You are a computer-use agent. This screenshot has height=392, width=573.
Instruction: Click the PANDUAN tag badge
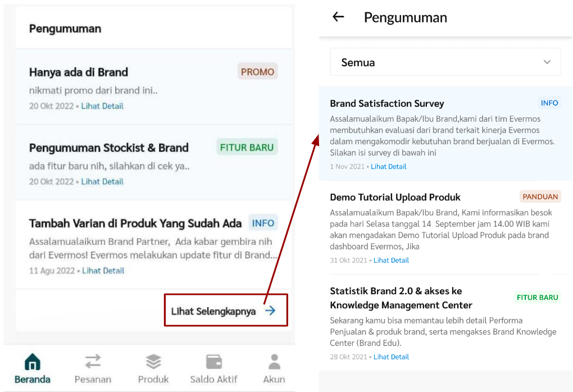coord(540,197)
